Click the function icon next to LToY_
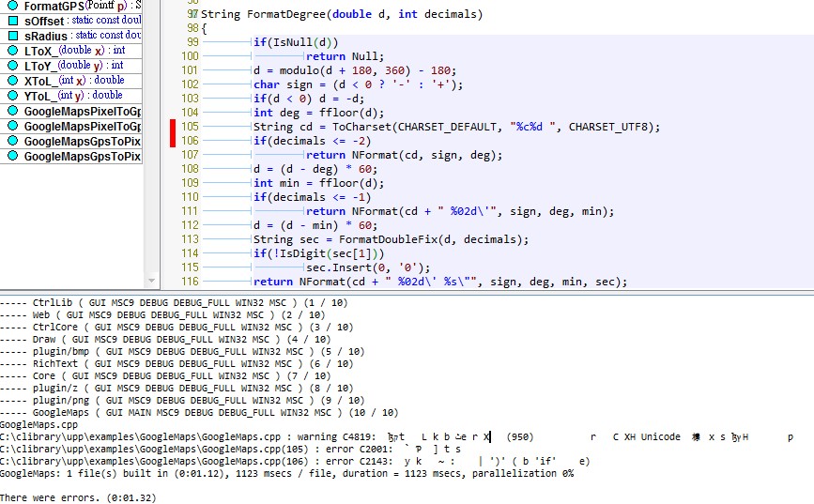Screen dimensions: 814x504 pos(12,65)
